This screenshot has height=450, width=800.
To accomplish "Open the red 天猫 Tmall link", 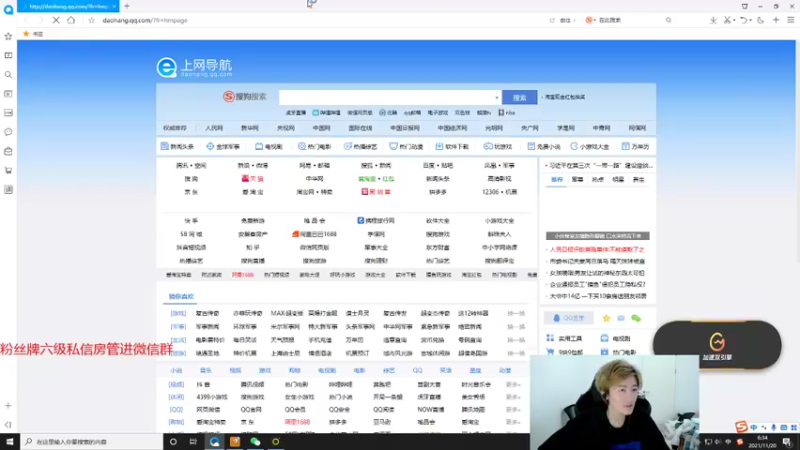I will coord(253,179).
